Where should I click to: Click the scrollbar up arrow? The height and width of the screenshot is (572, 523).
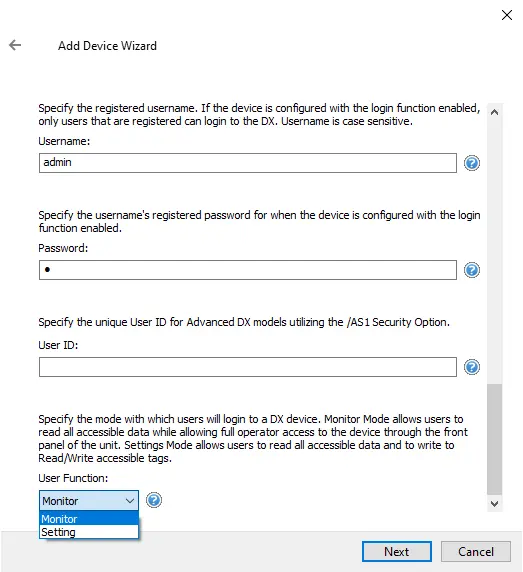[495, 112]
